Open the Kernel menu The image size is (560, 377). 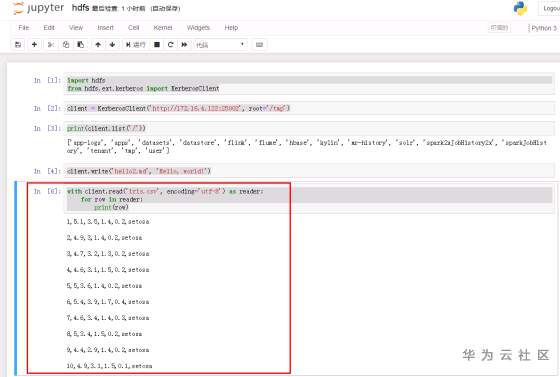[x=163, y=27]
